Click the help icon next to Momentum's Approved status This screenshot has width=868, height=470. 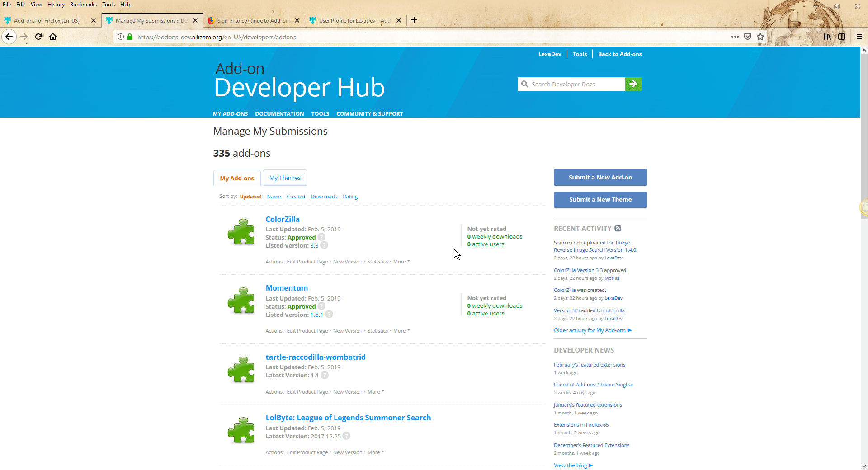click(x=321, y=306)
